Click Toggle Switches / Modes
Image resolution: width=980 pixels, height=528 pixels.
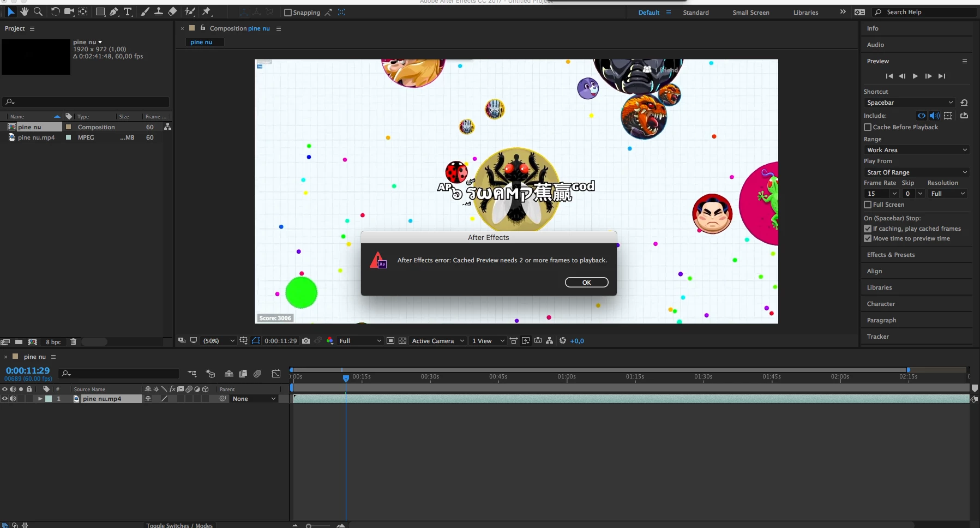[x=179, y=525]
